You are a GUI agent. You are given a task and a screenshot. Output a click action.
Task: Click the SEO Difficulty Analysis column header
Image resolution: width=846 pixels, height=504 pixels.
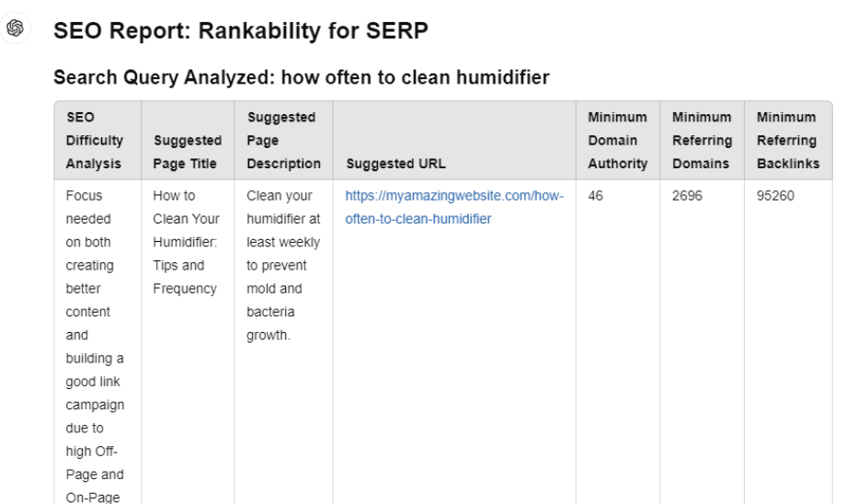coord(95,141)
